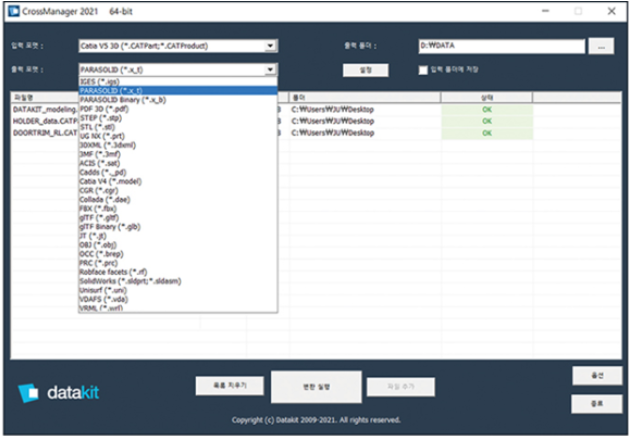This screenshot has height=436, width=629.
Task: Choose OBJ (*.obj) output format
Action: (178, 245)
